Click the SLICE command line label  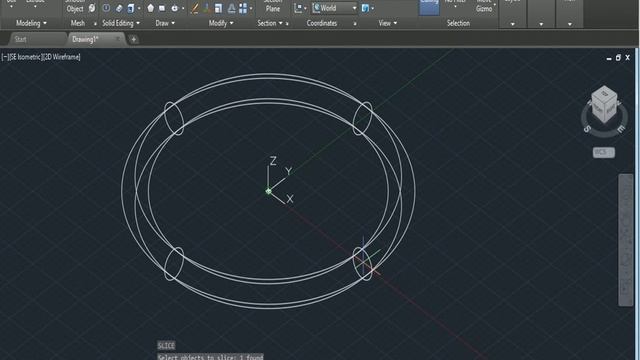[166, 346]
